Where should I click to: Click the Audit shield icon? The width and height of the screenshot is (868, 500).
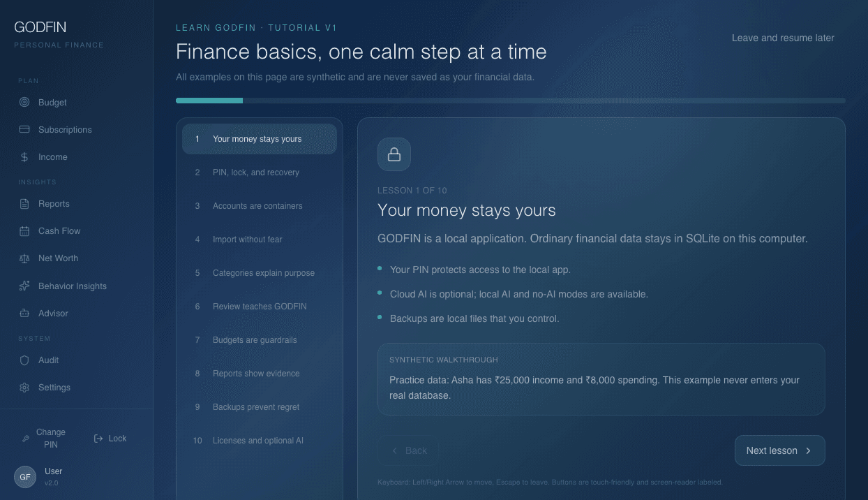click(24, 360)
